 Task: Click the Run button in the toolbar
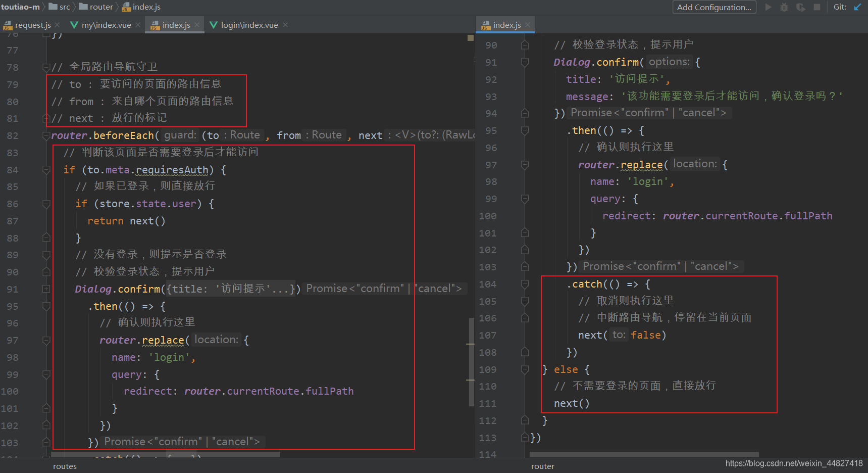click(768, 7)
